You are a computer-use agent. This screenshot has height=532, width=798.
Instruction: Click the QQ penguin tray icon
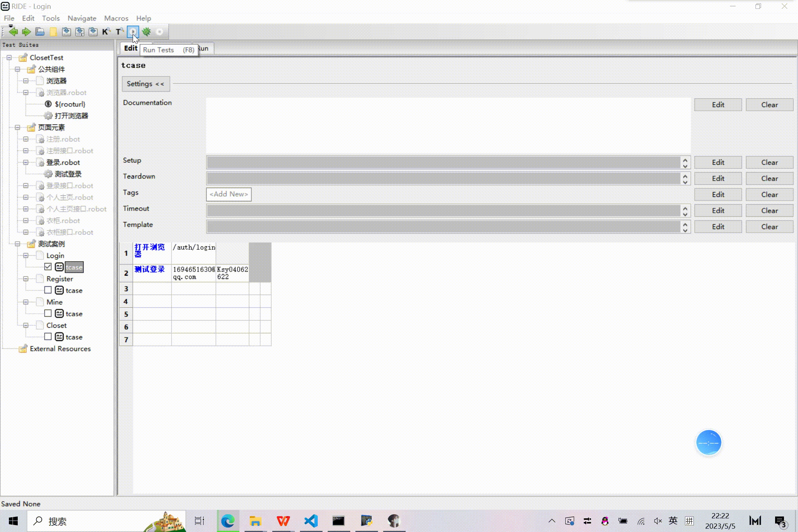tap(605, 521)
